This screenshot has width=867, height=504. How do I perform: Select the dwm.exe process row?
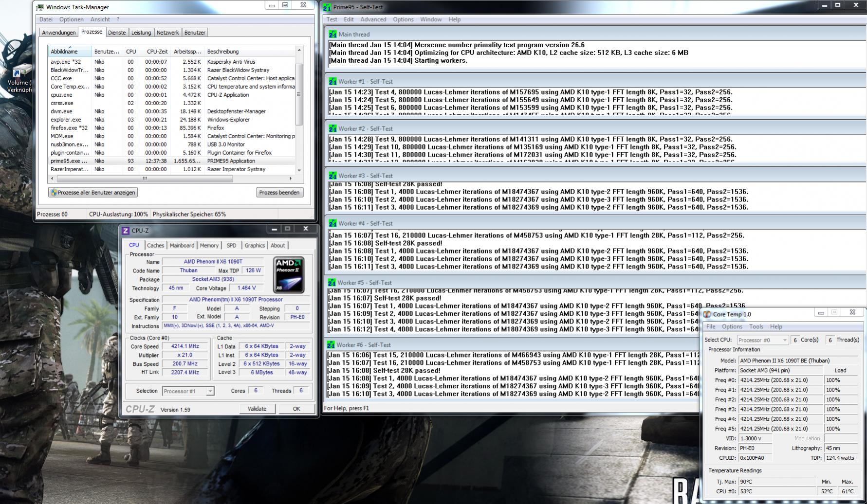coord(172,111)
